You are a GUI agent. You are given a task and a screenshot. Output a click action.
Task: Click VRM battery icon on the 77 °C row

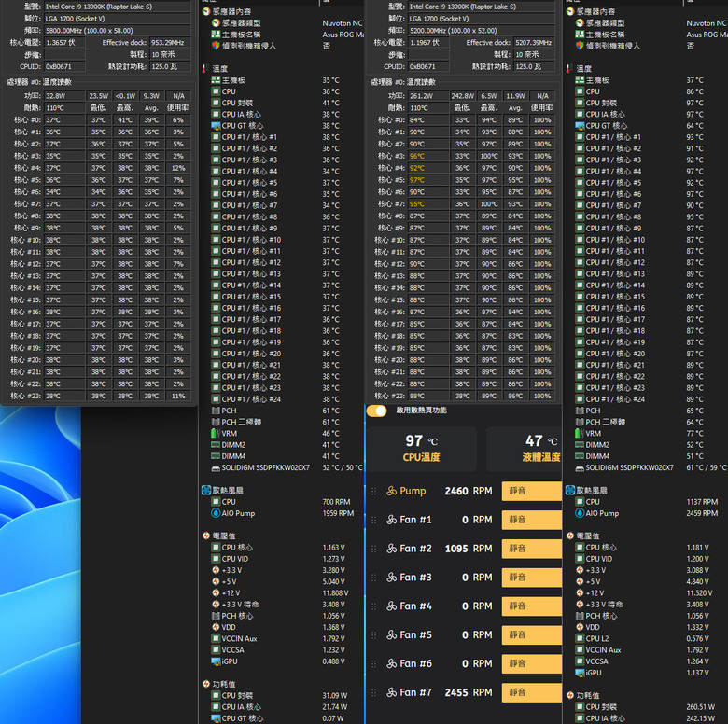pos(580,434)
